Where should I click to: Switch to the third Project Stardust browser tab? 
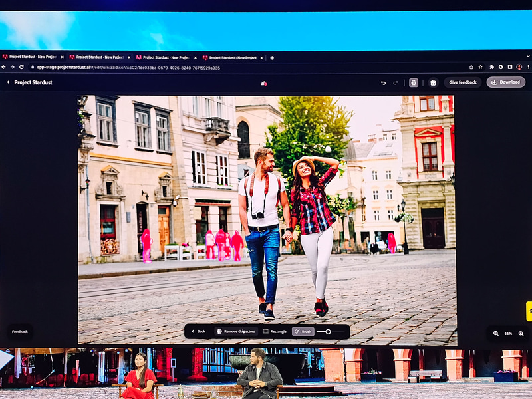point(166,57)
